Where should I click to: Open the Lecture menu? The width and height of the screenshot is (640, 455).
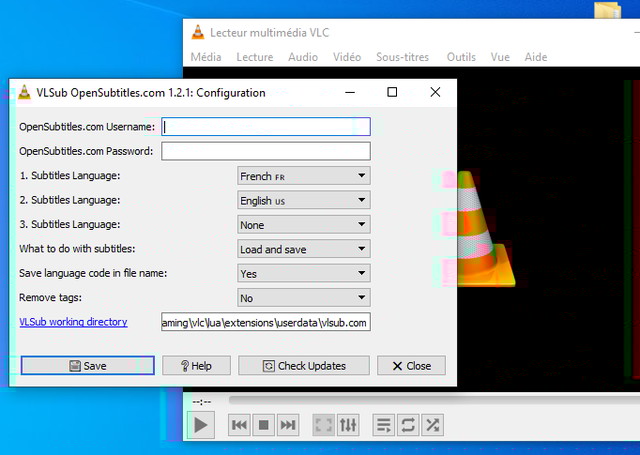tap(255, 57)
